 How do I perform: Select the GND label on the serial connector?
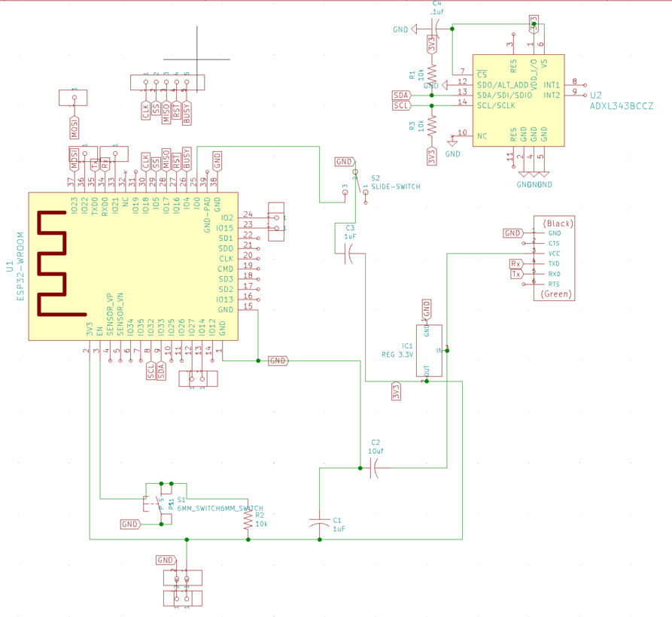coord(512,233)
